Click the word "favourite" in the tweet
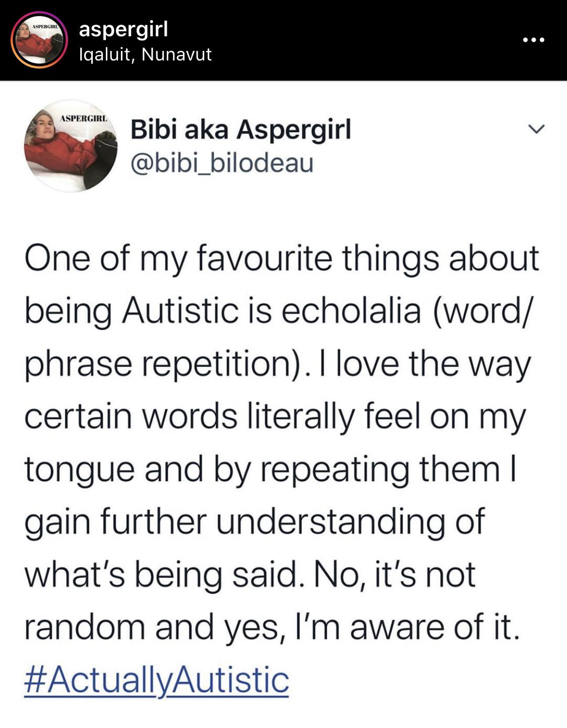 click(264, 258)
